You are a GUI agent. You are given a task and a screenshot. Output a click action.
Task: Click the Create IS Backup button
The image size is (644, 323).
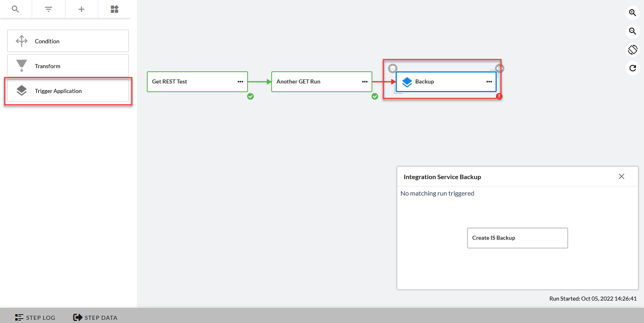pyautogui.click(x=517, y=238)
